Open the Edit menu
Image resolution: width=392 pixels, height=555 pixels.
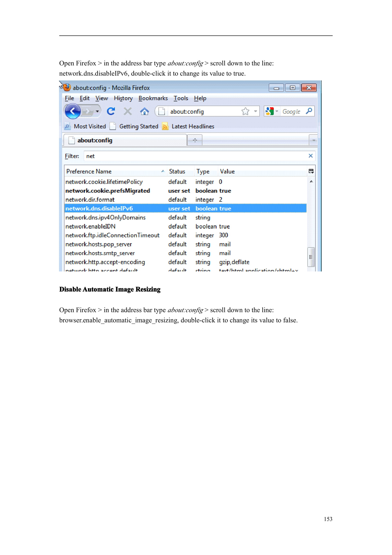[84, 98]
